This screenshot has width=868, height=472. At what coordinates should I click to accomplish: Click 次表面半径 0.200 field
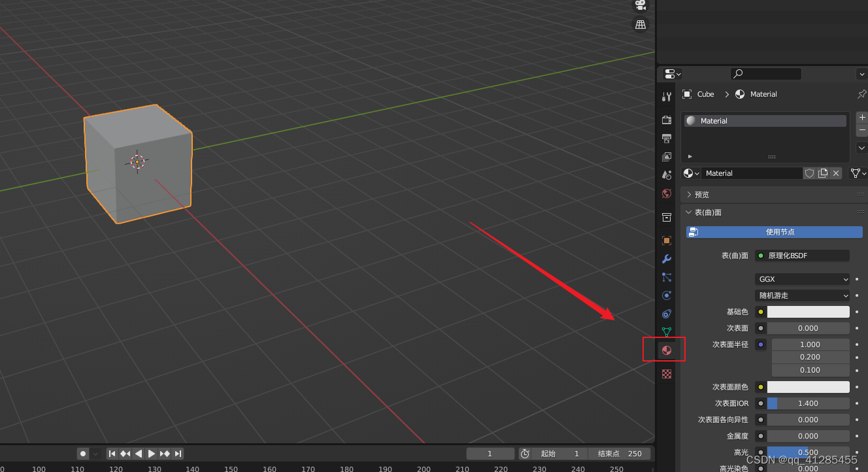(x=810, y=357)
